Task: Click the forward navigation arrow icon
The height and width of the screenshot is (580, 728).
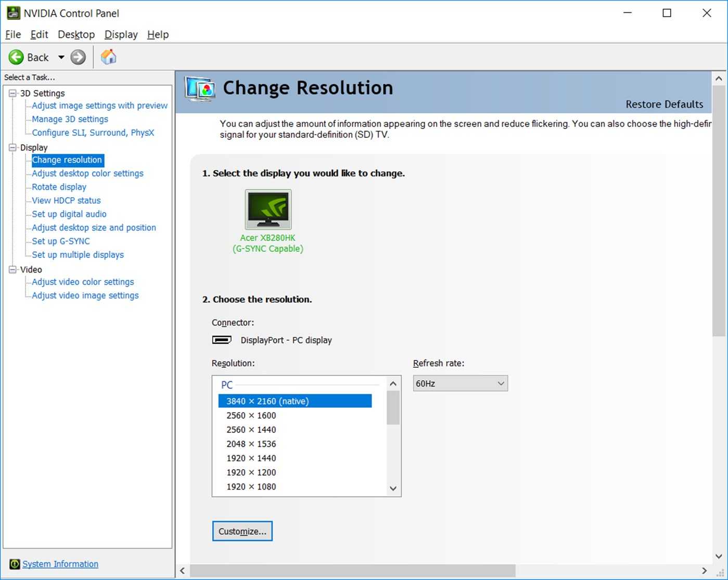Action: click(78, 57)
